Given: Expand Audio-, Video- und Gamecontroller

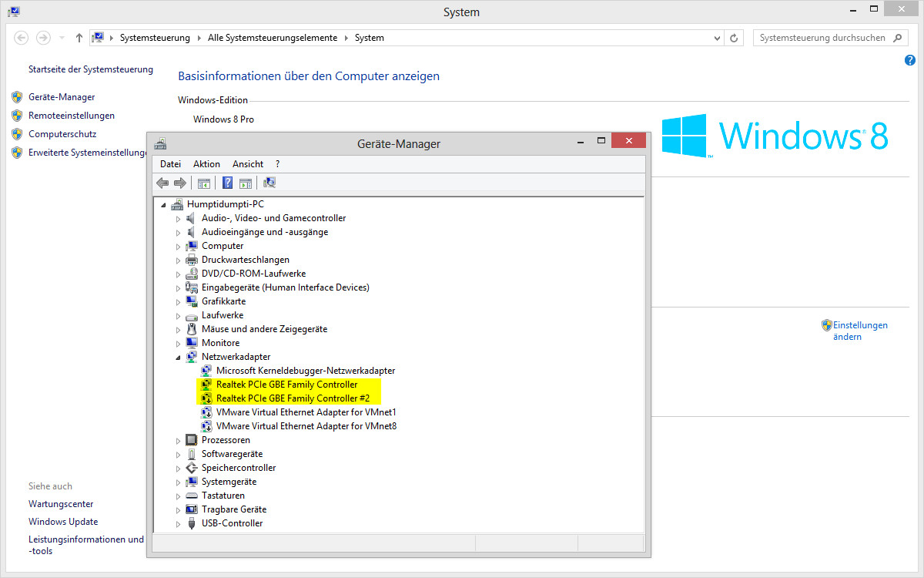Looking at the screenshot, I should 178,218.
